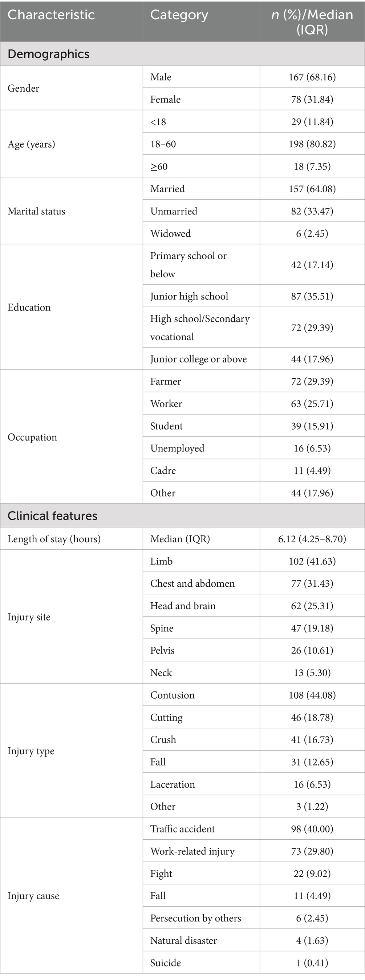Select the Unemployed category cell
365x980 pixels.
[177, 449]
